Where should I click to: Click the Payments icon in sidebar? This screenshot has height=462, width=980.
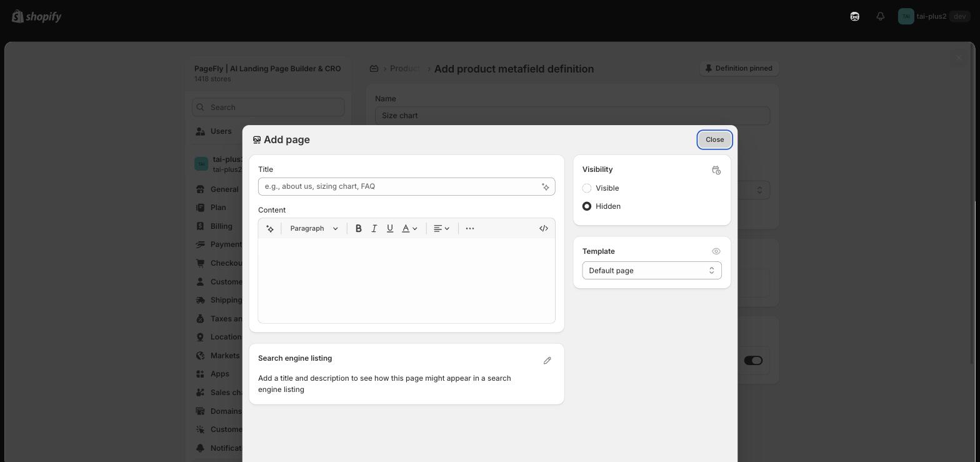pos(200,244)
